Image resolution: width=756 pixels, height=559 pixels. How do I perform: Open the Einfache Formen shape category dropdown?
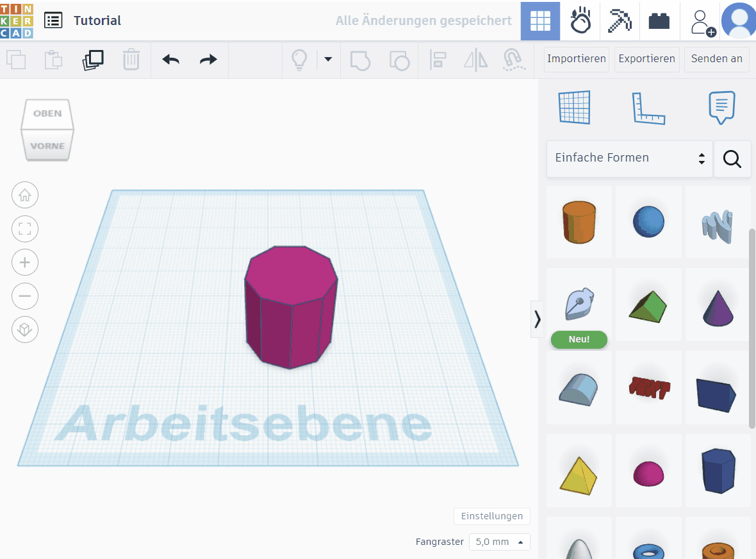[629, 158]
